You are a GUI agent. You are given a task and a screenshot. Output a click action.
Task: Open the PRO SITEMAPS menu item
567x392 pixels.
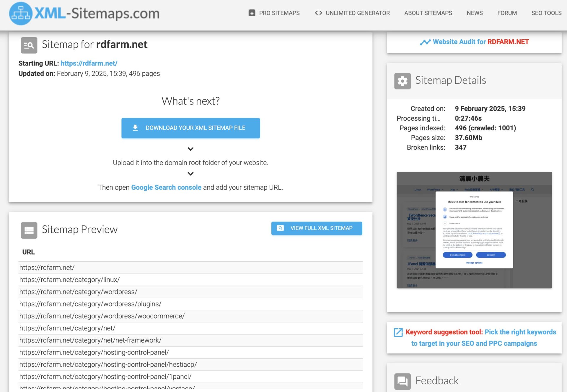click(x=274, y=13)
